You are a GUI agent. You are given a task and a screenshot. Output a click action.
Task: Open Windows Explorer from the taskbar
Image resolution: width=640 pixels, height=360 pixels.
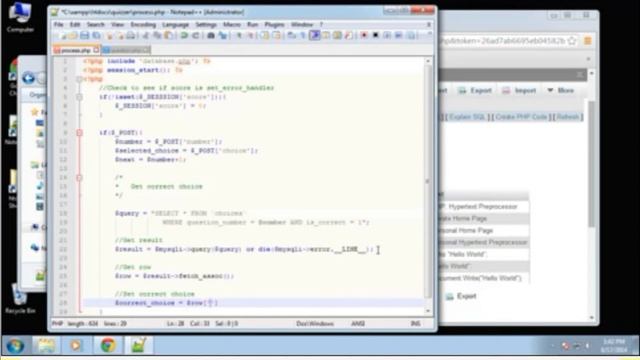(x=46, y=345)
